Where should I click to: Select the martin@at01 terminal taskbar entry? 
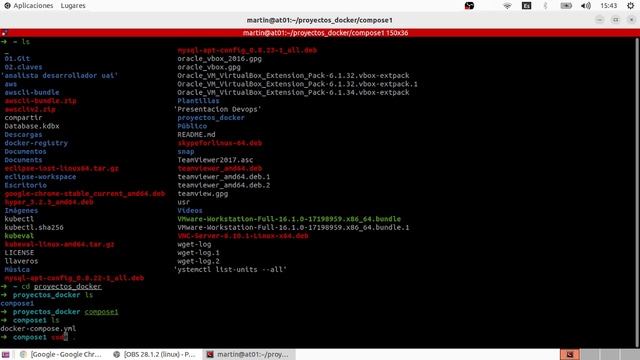[248, 354]
